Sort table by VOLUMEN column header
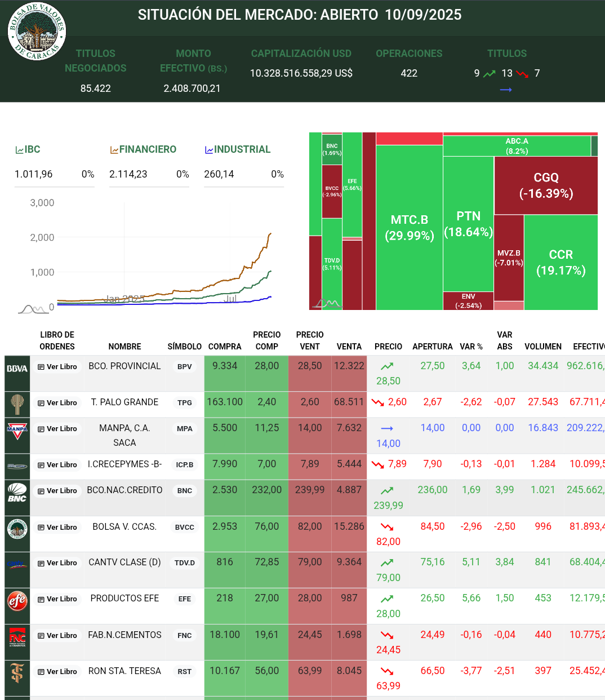605x700 pixels. pos(543,347)
